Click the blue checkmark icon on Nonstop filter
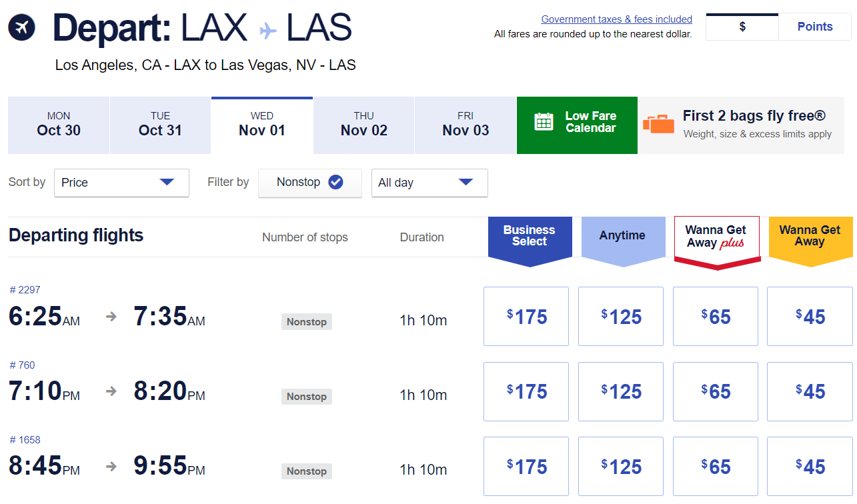This screenshot has width=857, height=504. 335,182
